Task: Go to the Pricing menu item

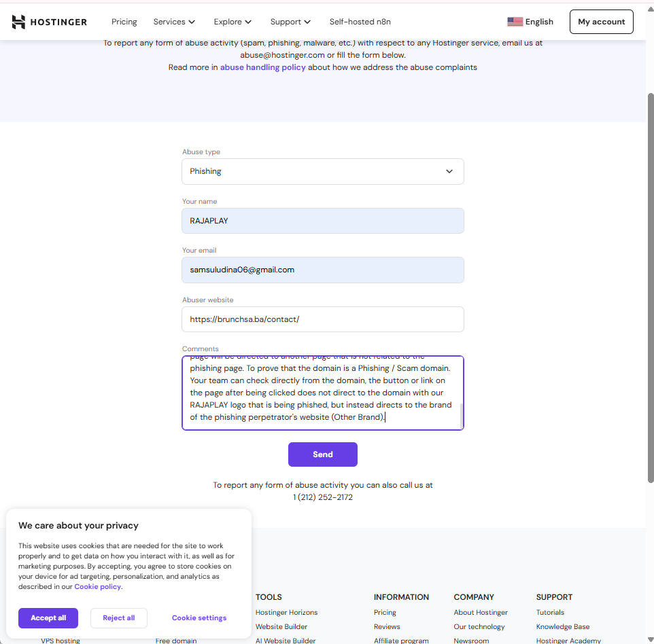Action: (x=124, y=22)
